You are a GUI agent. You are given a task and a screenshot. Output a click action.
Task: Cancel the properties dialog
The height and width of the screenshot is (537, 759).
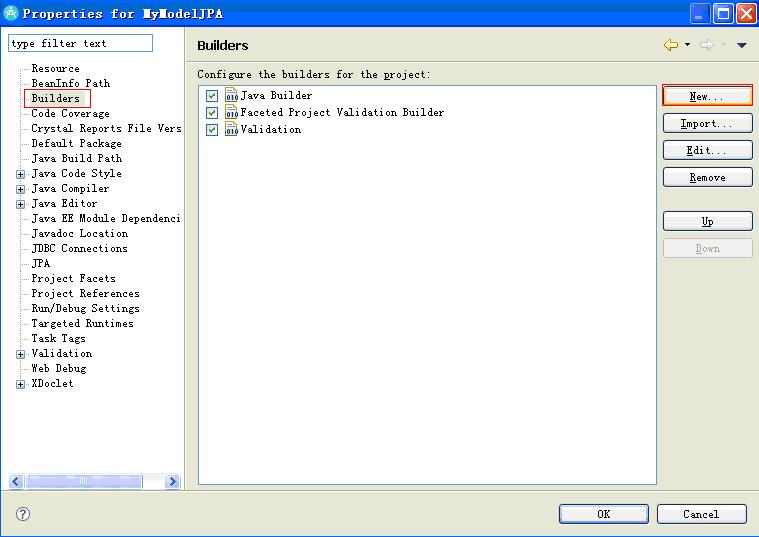tap(701, 514)
